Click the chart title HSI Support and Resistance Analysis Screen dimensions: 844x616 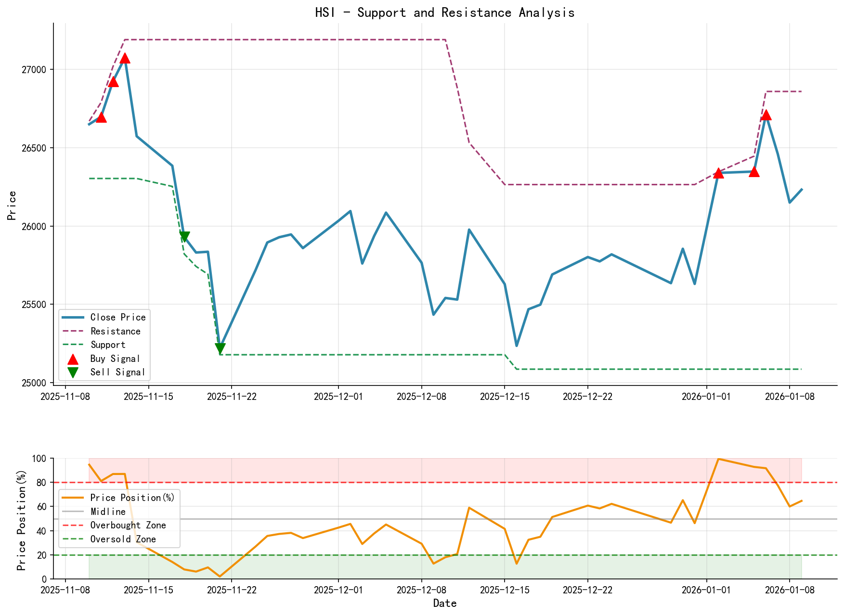pyautogui.click(x=444, y=13)
